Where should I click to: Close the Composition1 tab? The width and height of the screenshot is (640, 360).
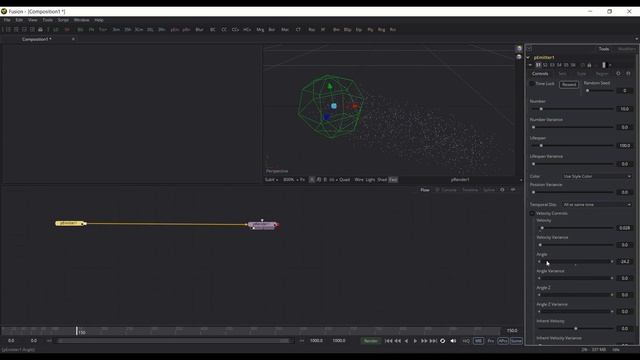pyautogui.click(x=73, y=39)
